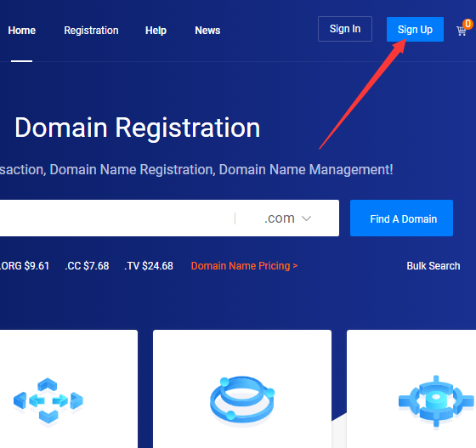The image size is (476, 448).
Task: Open the News menu item
Action: 207,31
